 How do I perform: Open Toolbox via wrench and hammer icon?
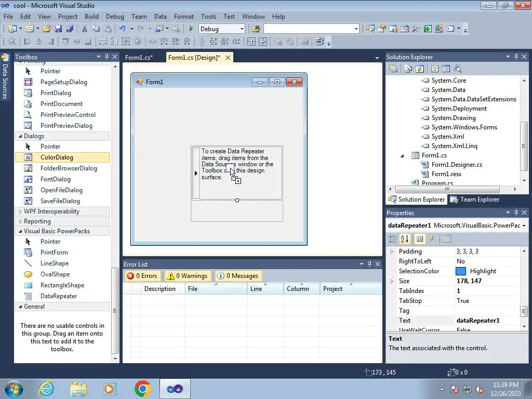416,29
